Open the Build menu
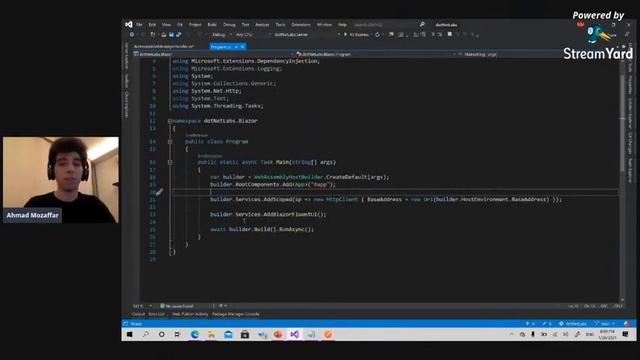 tap(212, 25)
